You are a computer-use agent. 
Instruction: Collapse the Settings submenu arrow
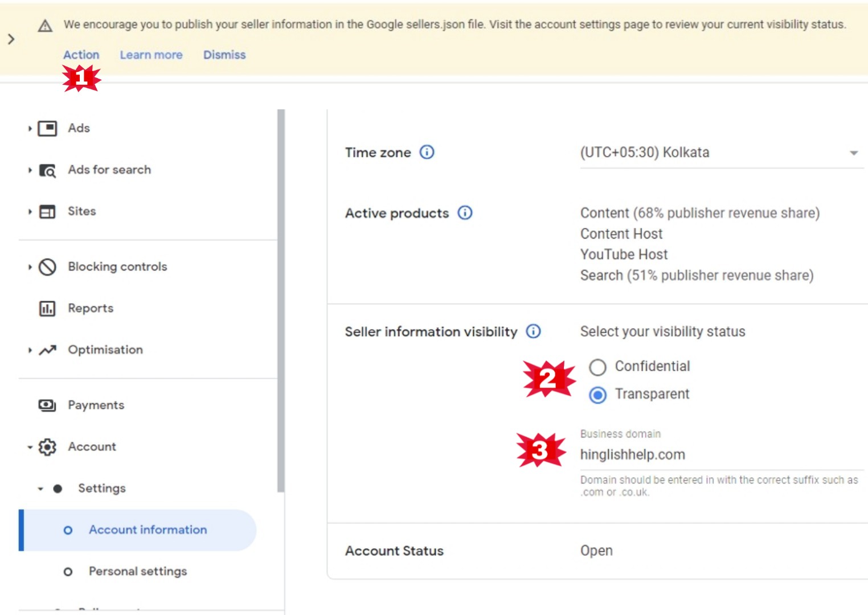pyautogui.click(x=40, y=489)
